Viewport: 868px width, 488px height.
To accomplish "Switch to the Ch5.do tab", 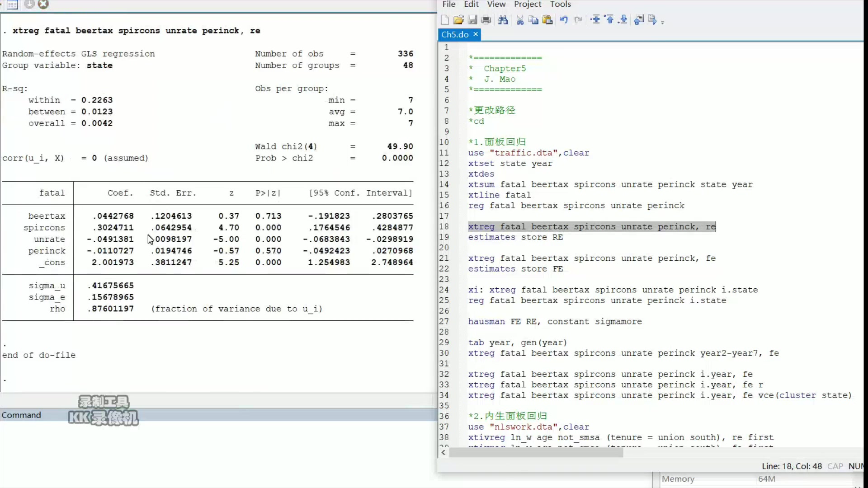I will (x=455, y=34).
